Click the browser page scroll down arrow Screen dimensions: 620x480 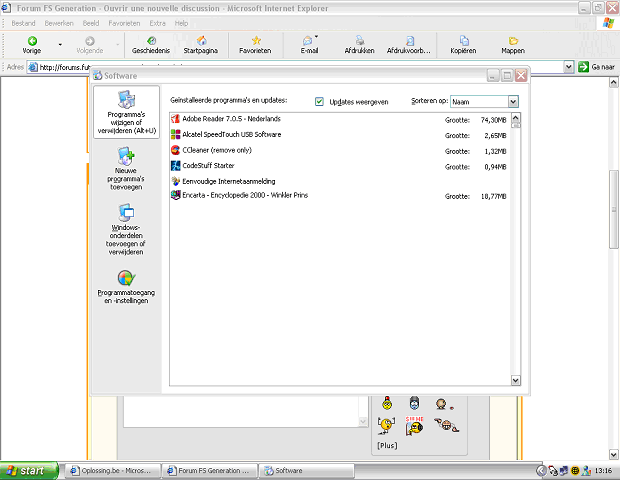[613, 454]
